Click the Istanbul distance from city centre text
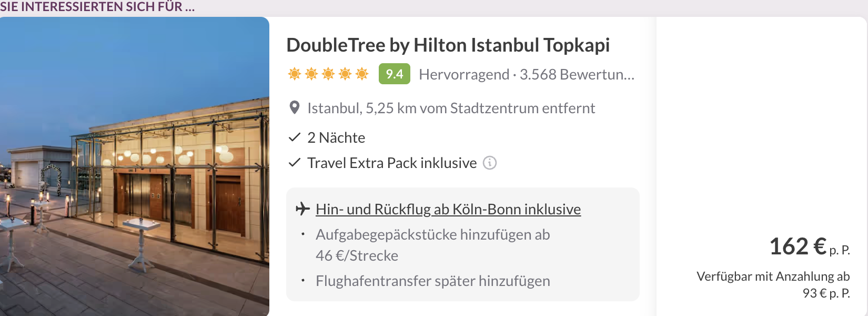868x316 pixels. pyautogui.click(x=451, y=108)
